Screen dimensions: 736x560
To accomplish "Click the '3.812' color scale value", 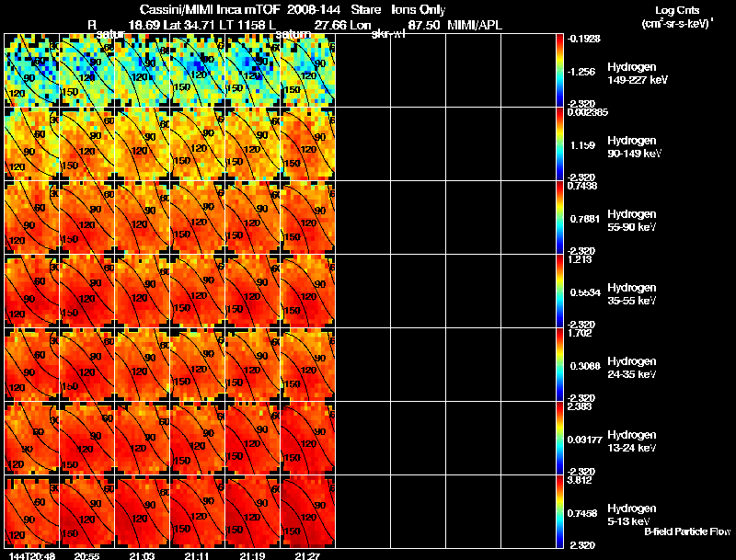I will 580,480.
